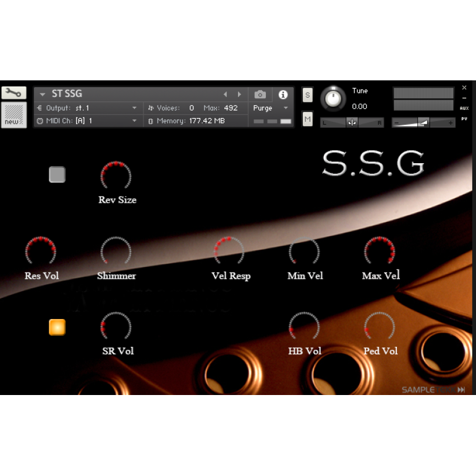Image resolution: width=476 pixels, height=476 pixels.
Task: Go to previous instrument preset arrow
Action: pyautogui.click(x=225, y=95)
